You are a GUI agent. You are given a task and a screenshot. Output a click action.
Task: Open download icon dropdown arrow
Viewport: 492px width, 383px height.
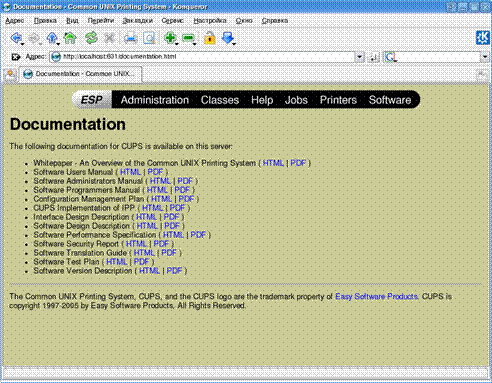pos(234,44)
